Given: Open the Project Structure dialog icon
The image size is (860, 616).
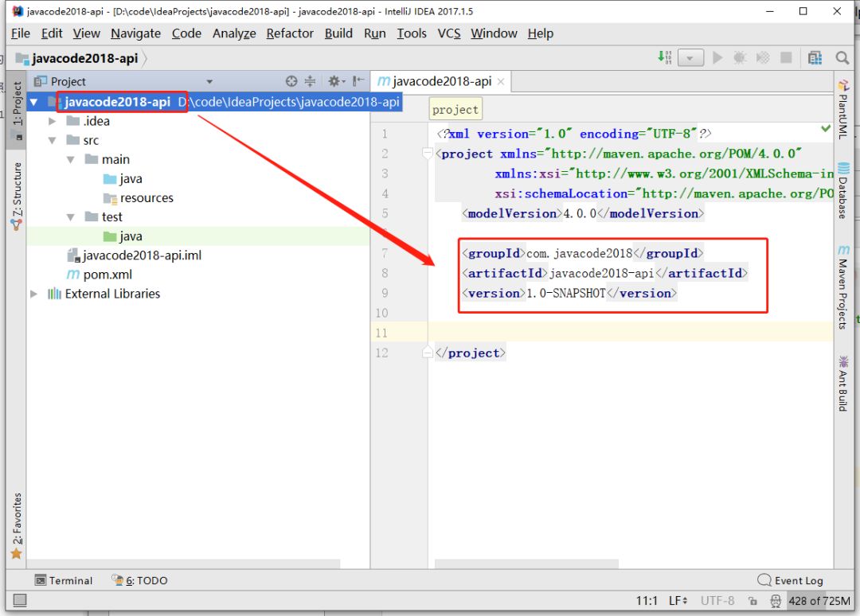Looking at the screenshot, I should click(x=815, y=58).
